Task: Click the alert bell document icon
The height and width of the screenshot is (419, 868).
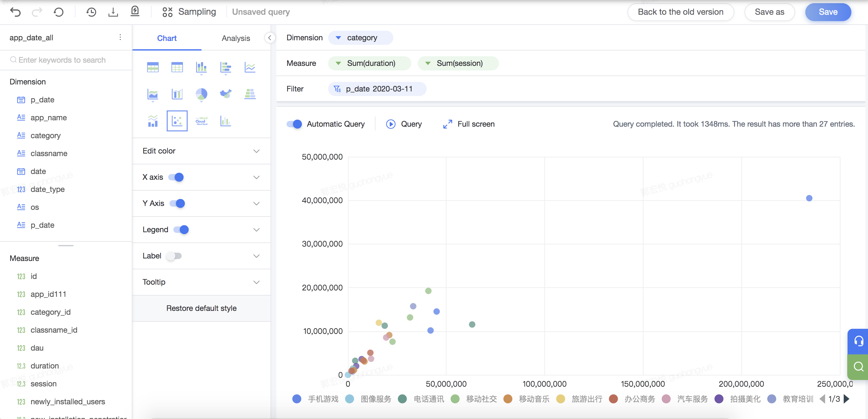Action: (x=135, y=12)
